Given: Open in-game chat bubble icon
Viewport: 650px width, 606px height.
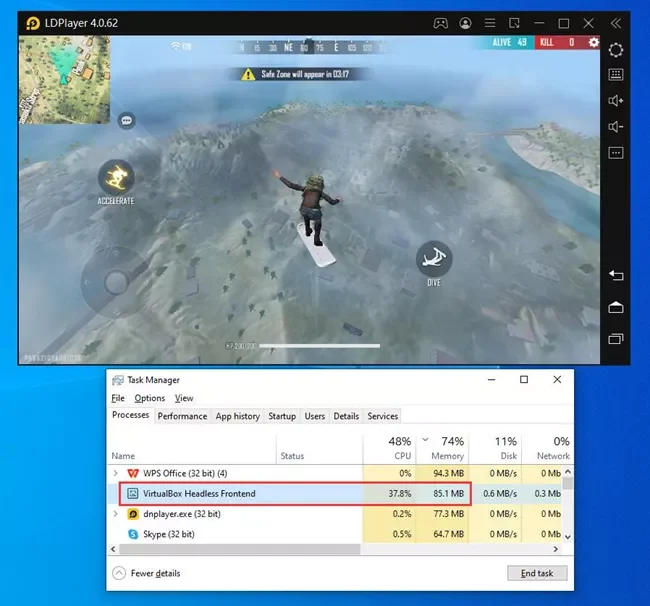Looking at the screenshot, I should tap(126, 121).
